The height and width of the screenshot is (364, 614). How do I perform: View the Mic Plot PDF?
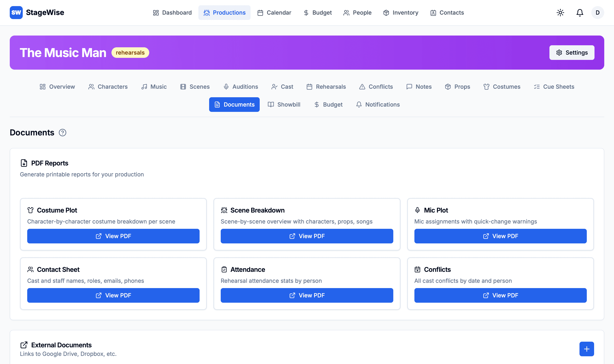(x=500, y=236)
